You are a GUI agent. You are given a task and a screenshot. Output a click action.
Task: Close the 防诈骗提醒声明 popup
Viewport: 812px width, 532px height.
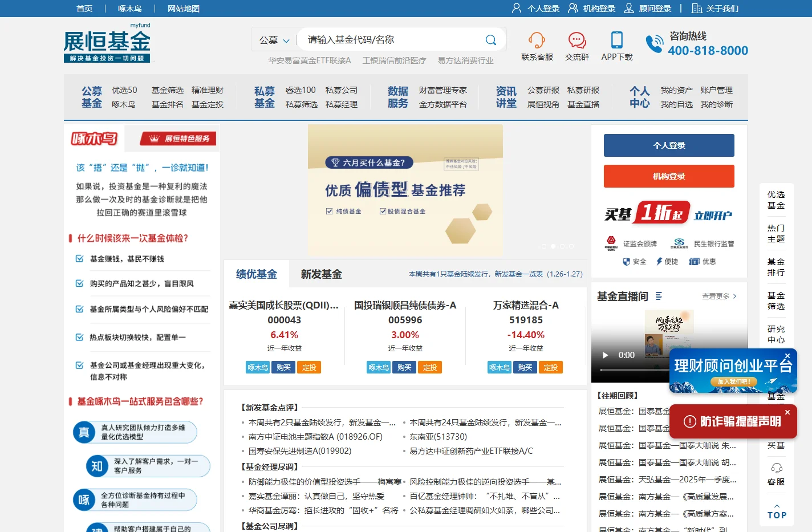pos(787,412)
